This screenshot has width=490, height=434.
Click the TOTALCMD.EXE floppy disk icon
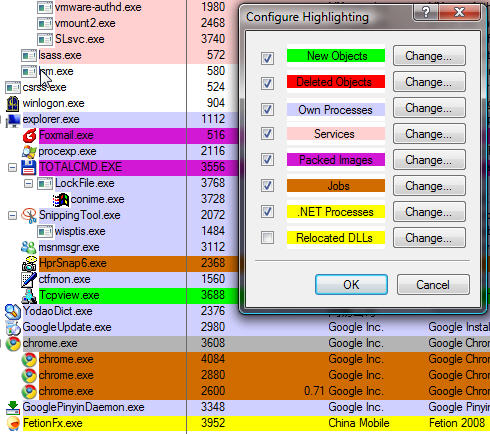(x=29, y=167)
